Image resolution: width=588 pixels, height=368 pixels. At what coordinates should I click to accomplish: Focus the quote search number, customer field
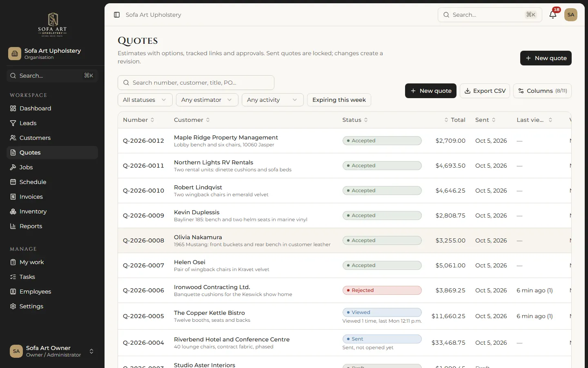tap(196, 83)
